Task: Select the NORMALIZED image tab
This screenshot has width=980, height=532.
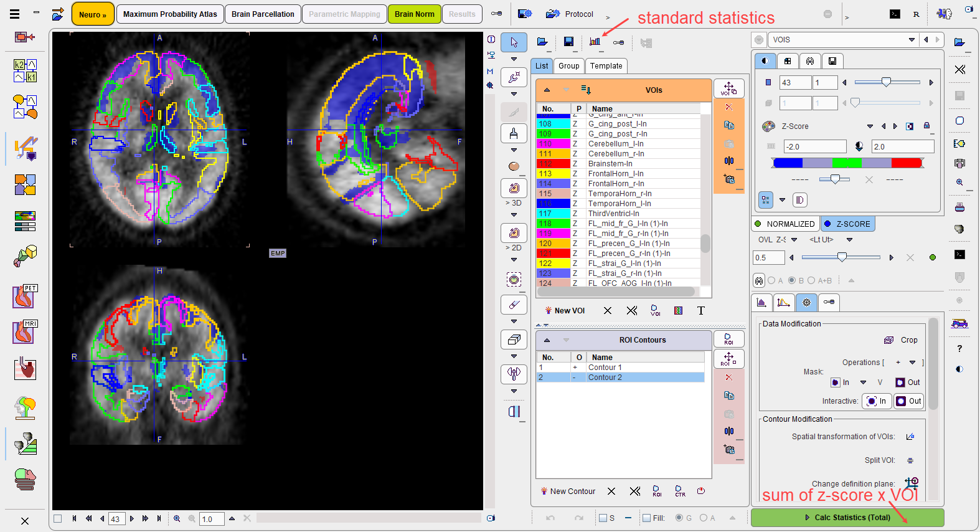Action: point(784,224)
